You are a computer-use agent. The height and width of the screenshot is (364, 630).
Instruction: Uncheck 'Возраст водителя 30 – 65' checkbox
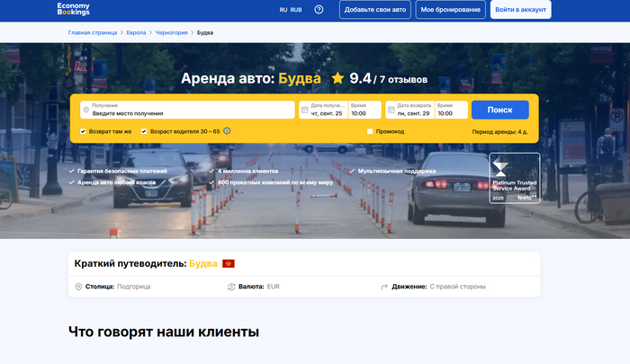click(144, 131)
